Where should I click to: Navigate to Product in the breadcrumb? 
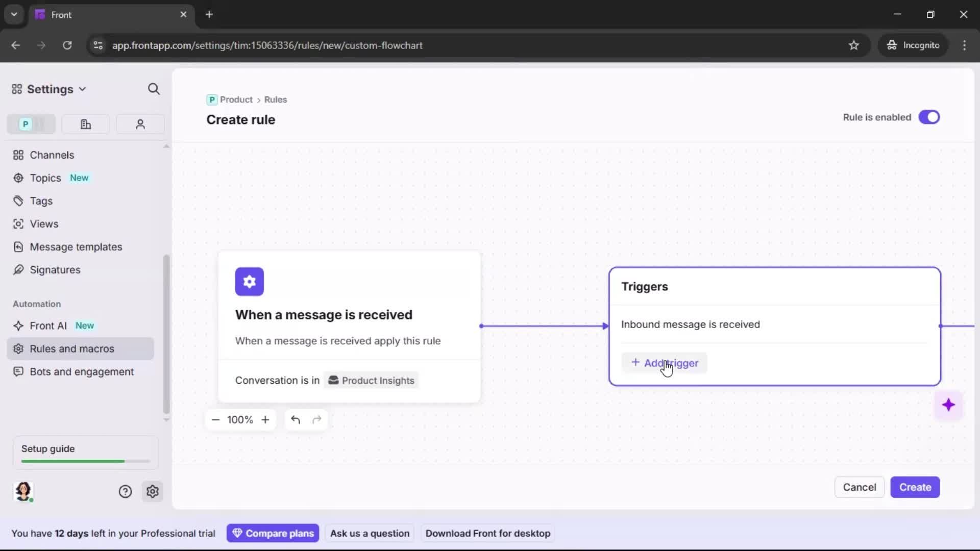235,99
